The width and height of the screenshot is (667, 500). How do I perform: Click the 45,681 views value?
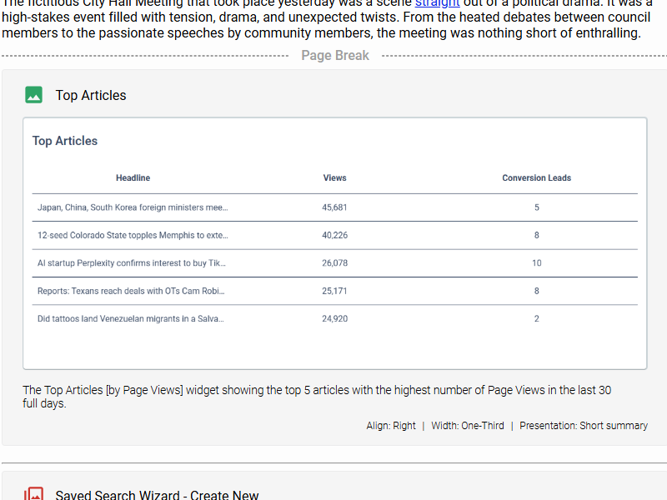[335, 208]
